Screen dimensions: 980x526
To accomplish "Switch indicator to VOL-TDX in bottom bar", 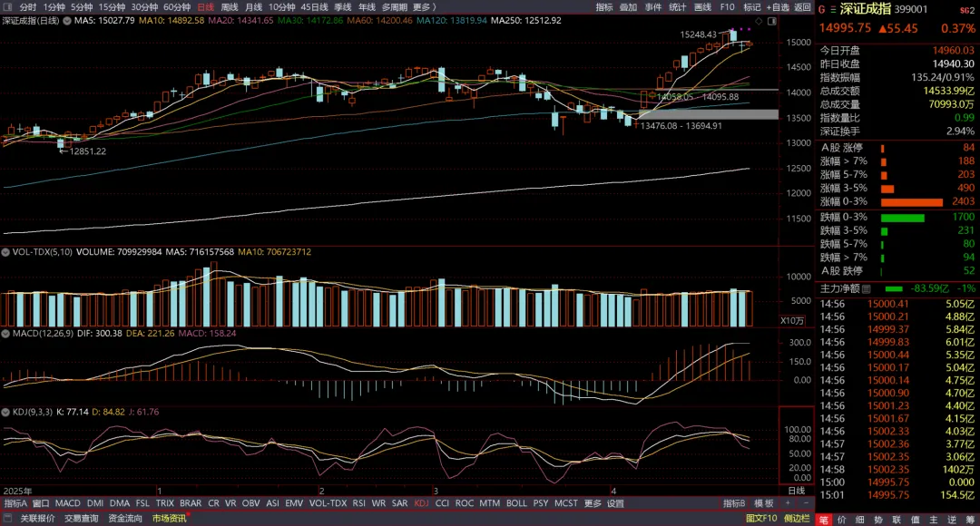I will point(328,503).
